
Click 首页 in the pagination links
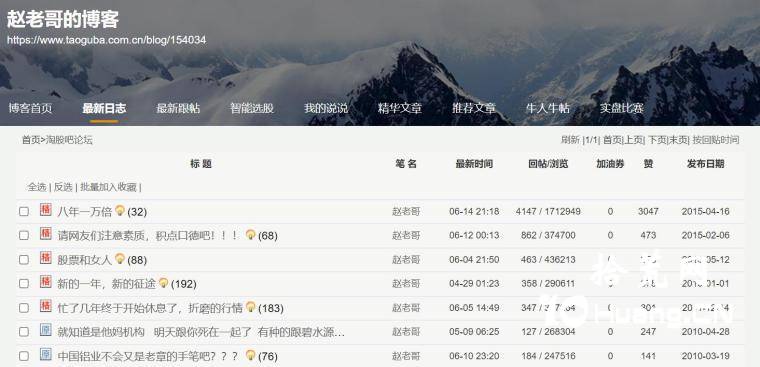coord(612,140)
